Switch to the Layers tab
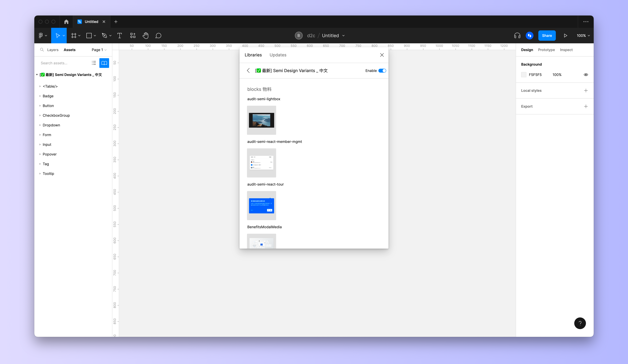 click(x=53, y=50)
